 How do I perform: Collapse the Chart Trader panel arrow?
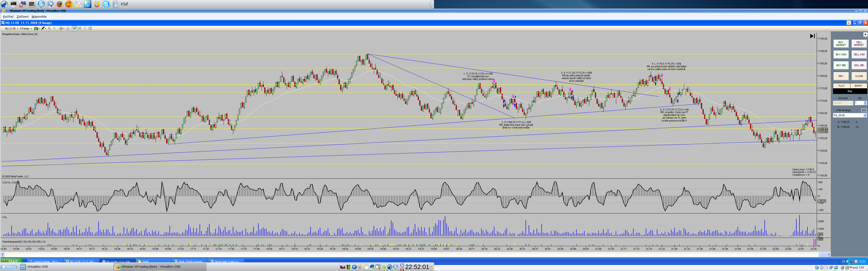865,35
